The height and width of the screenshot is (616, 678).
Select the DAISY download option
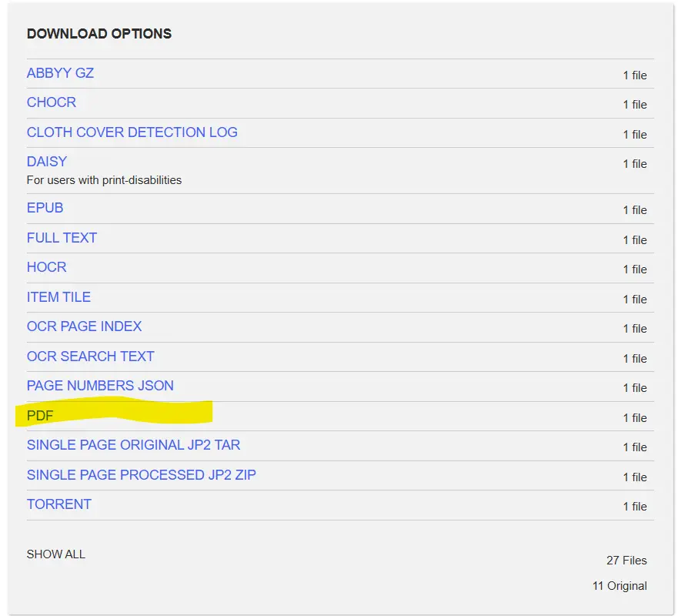[x=47, y=162]
